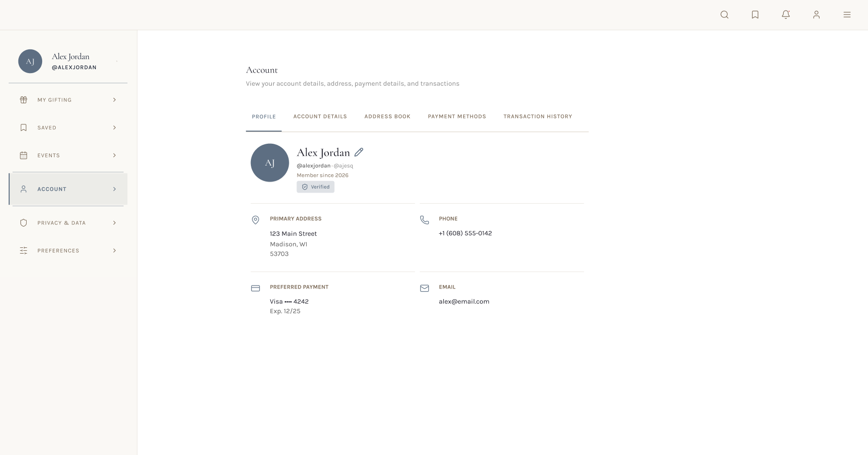Expand Account with its chevron
The height and width of the screenshot is (455, 868).
pyautogui.click(x=114, y=189)
